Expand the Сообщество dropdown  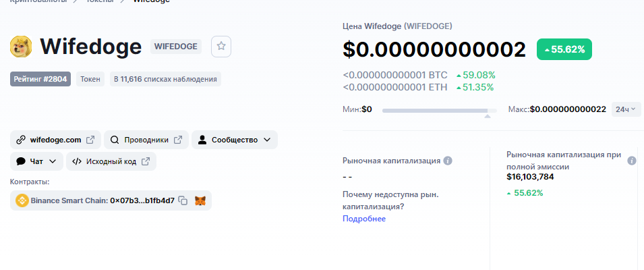[234, 140]
